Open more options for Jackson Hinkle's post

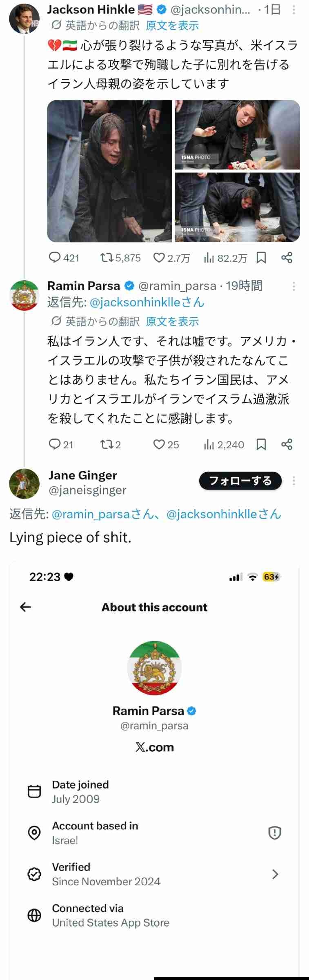tap(293, 10)
